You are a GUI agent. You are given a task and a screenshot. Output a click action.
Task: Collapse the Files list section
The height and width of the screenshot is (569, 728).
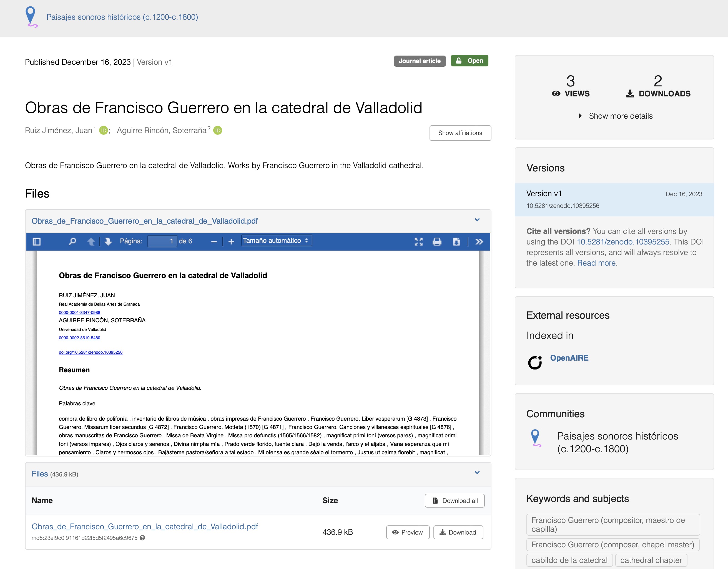click(x=477, y=473)
